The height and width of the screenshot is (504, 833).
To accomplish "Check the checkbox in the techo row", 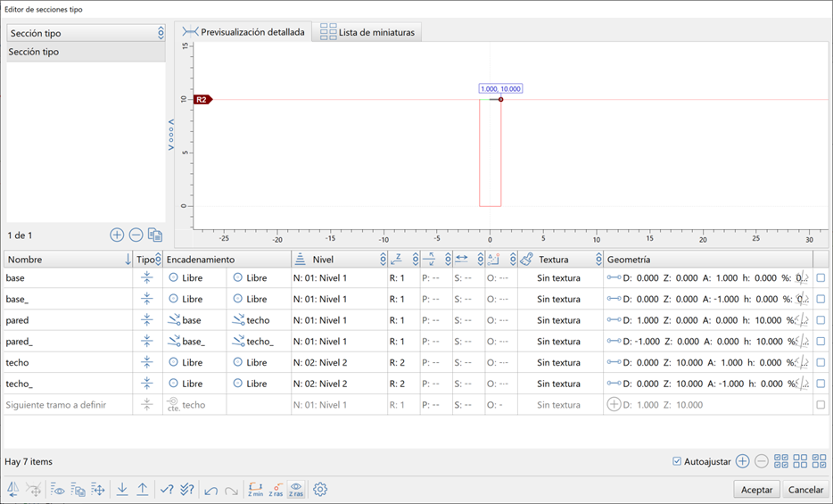I will pos(821,363).
